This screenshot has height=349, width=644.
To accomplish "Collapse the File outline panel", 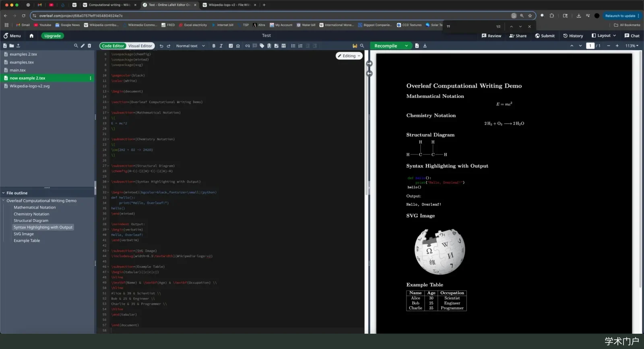I will (3, 193).
